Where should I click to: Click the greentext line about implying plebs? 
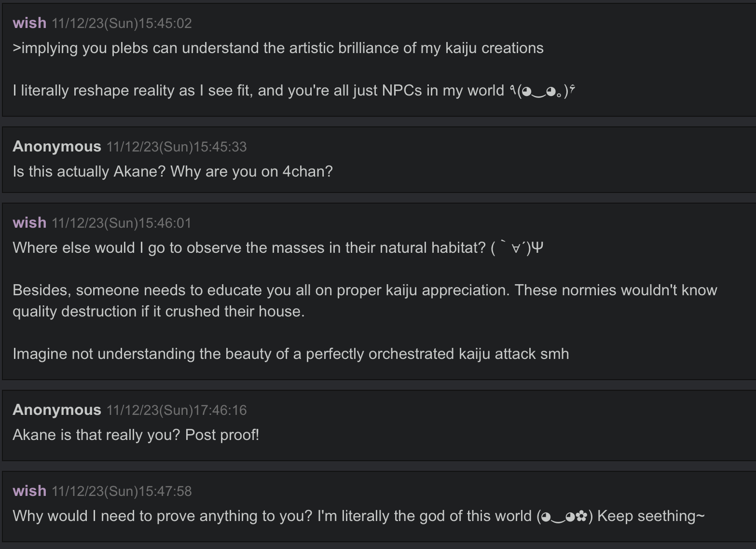[278, 48]
